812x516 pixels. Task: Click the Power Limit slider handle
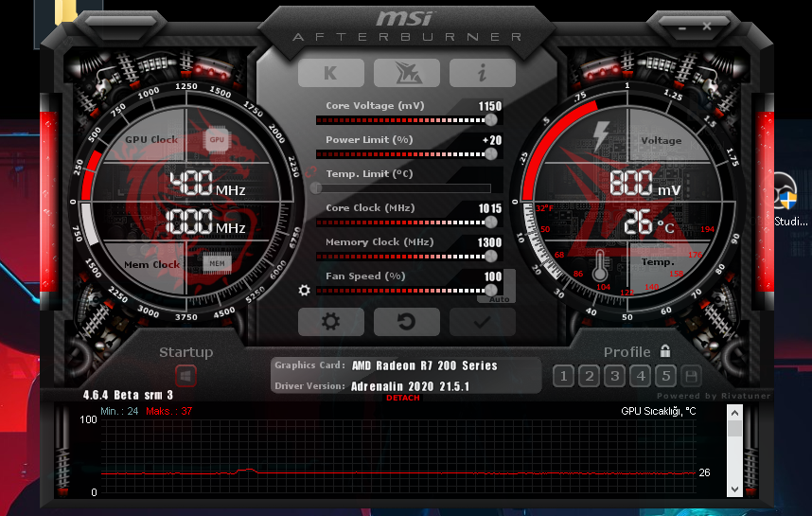click(491, 154)
